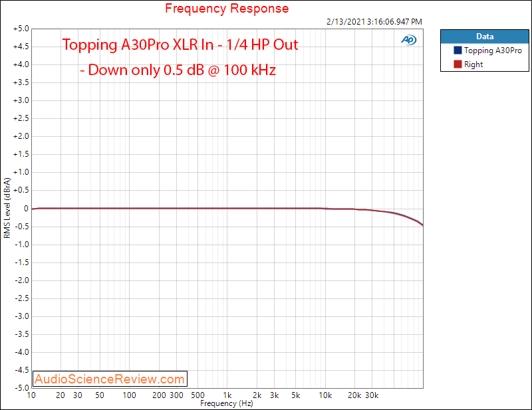Click the +5.0 y-axis tick label

tap(21, 29)
